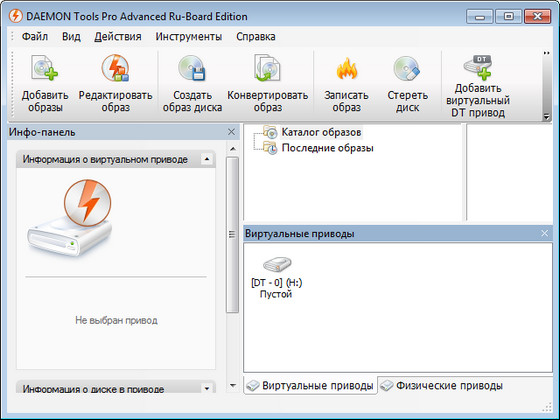The image size is (560, 420).
Task: Click the large drive image in Инфо-панель
Action: point(70,219)
